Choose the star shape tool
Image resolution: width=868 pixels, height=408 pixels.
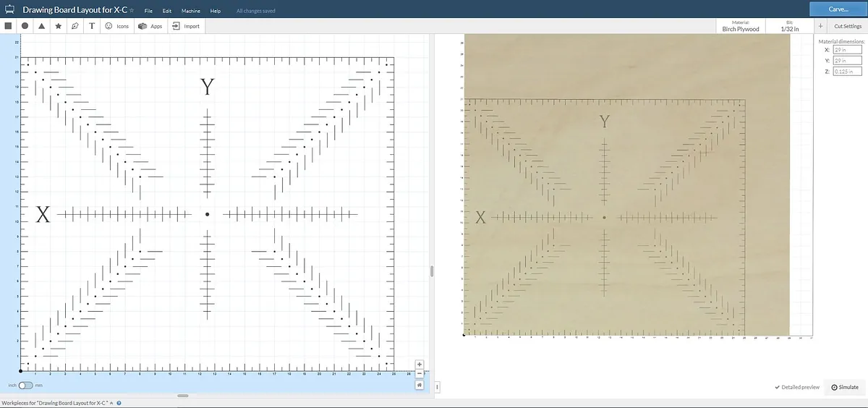(x=59, y=25)
